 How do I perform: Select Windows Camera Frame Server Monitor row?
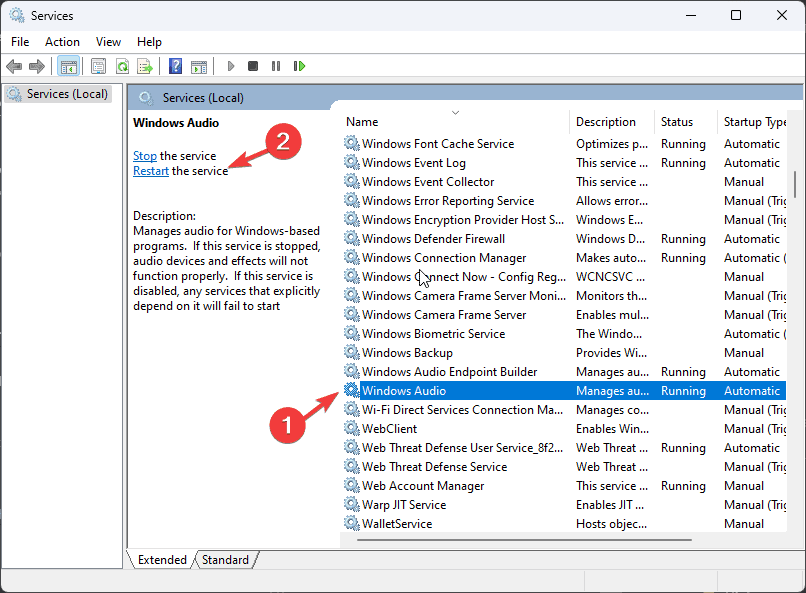563,295
